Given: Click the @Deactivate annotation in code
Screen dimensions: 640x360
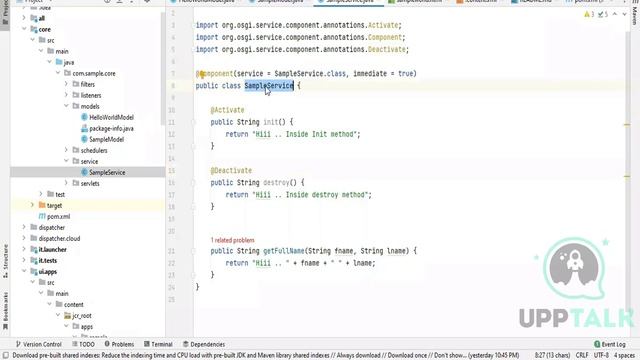Looking at the screenshot, I should (x=231, y=171).
